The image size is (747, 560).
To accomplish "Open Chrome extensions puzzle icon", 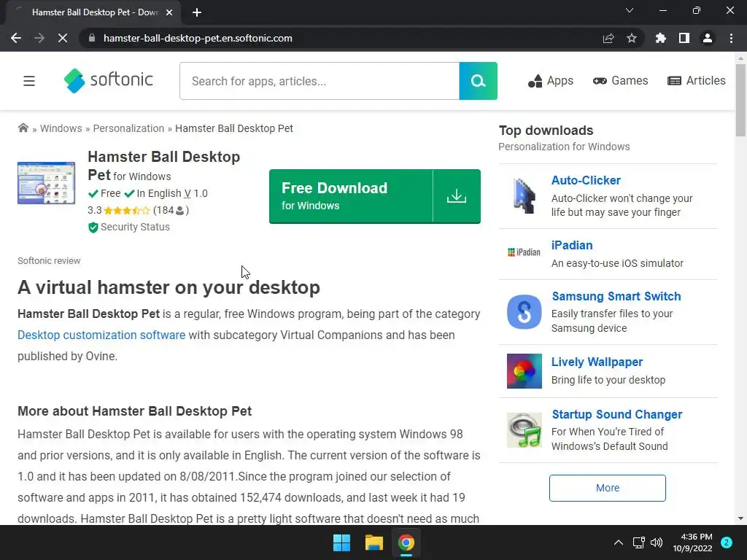I will [x=661, y=38].
